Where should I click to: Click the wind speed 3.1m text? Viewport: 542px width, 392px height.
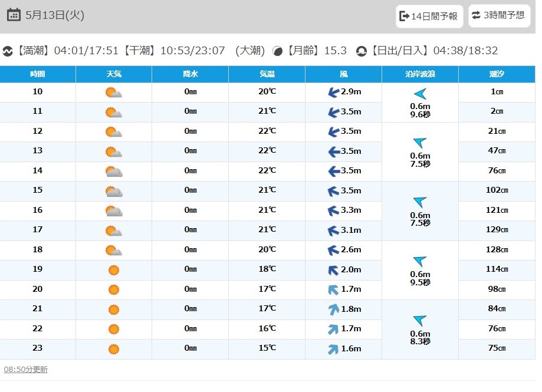pyautogui.click(x=351, y=230)
